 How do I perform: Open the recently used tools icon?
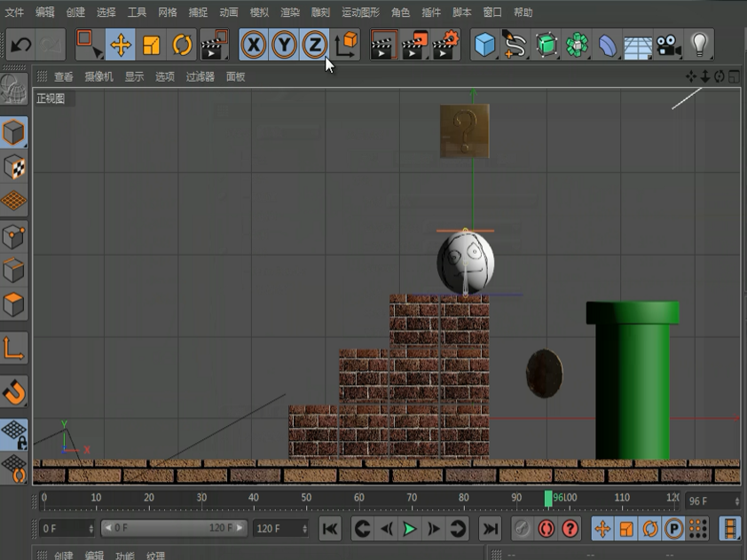point(214,44)
